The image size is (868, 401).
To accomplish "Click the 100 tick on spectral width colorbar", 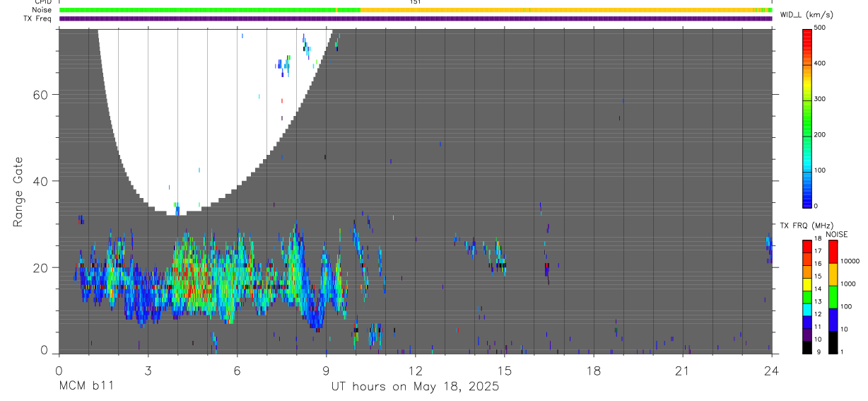I will [x=820, y=170].
